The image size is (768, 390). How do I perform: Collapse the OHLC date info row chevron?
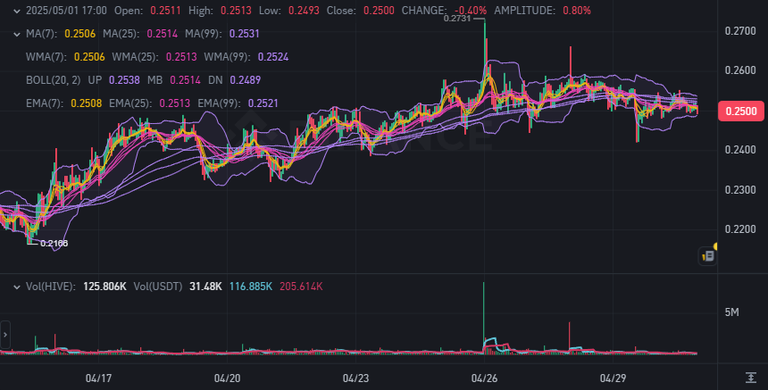coord(17,11)
